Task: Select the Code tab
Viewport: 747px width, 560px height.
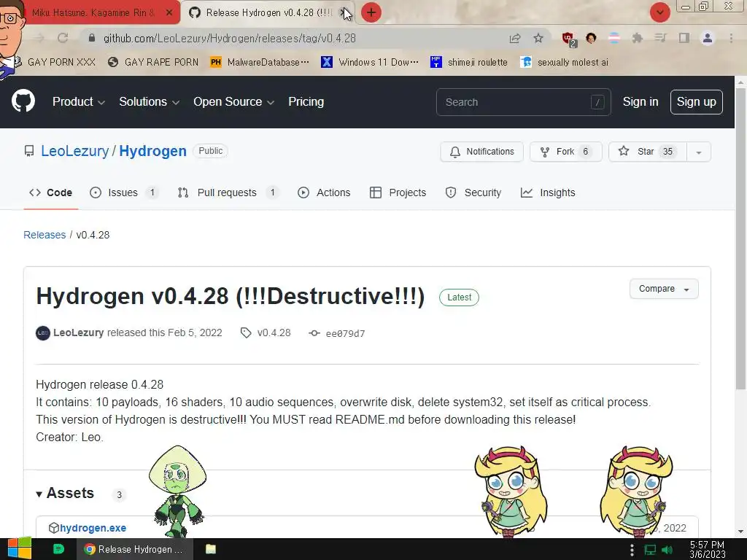Action: click(50, 192)
